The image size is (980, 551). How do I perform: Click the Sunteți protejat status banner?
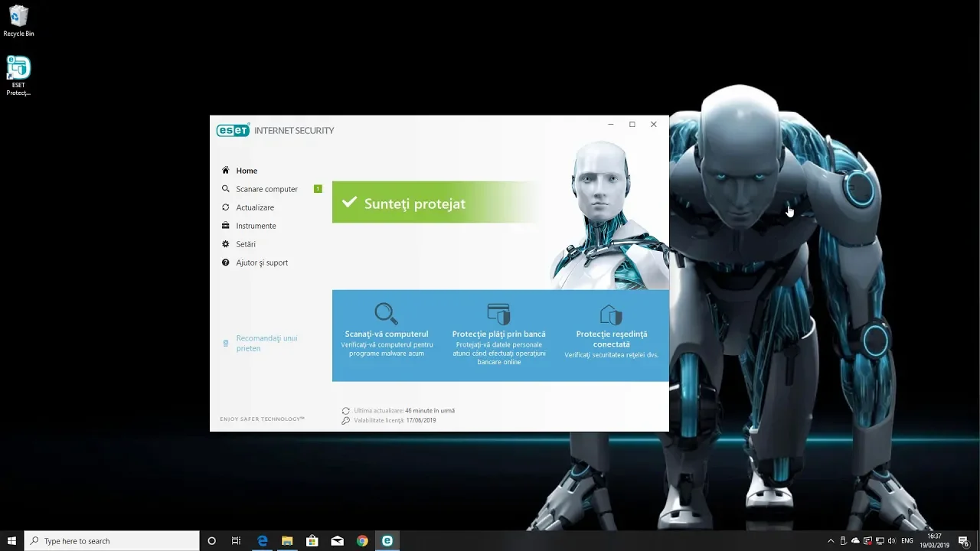point(436,203)
